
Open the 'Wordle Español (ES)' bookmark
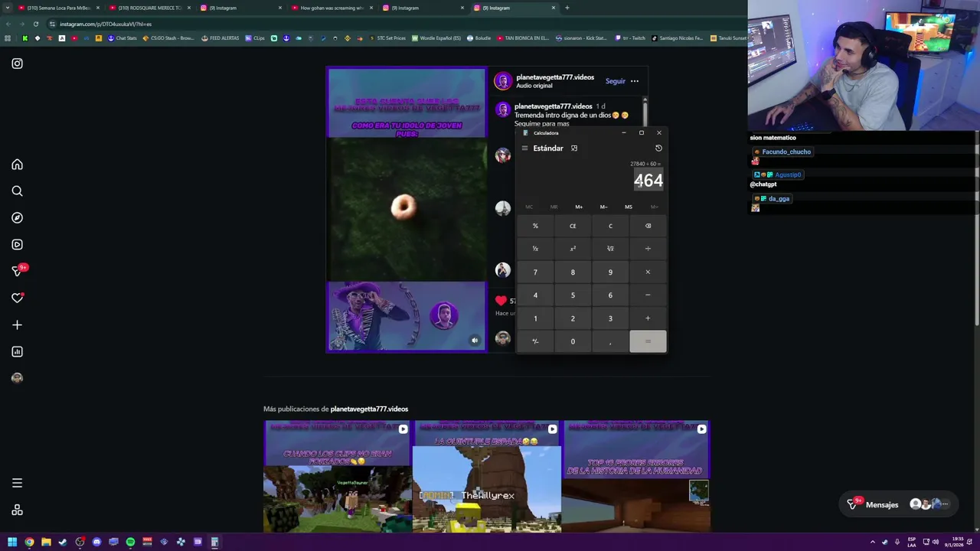[436, 38]
